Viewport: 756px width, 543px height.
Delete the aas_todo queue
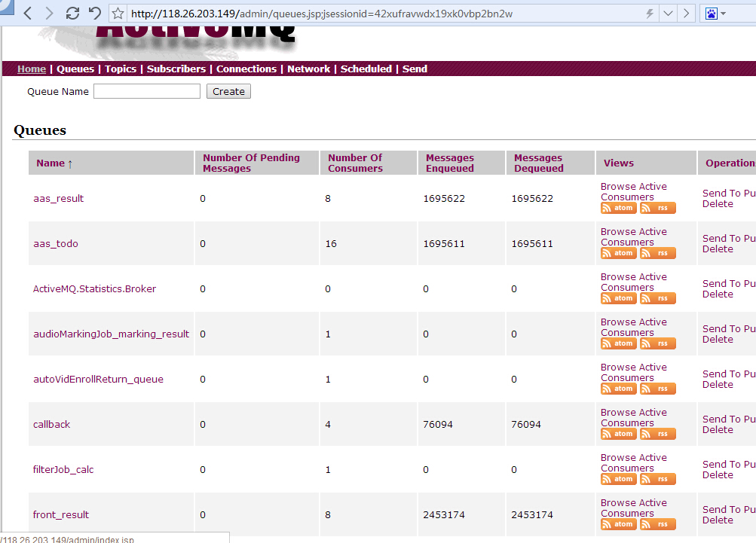coord(718,249)
